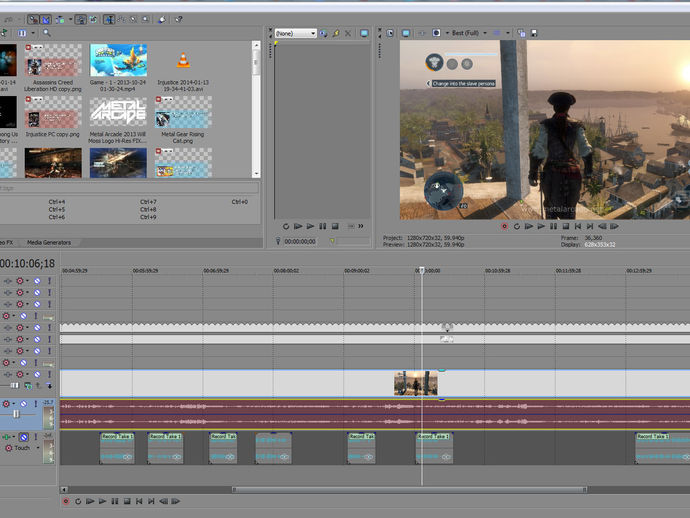Toggle loop playback under preview
690x518 pixels.
[x=517, y=226]
